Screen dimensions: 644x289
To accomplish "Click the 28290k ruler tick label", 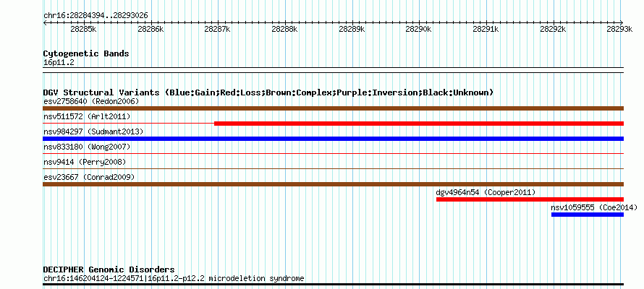I will (419, 29).
